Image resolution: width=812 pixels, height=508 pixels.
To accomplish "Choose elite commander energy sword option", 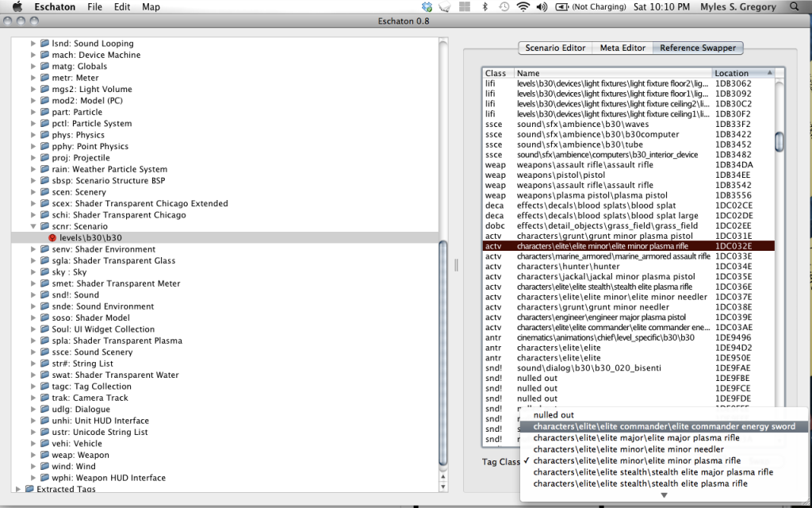I will (664, 426).
